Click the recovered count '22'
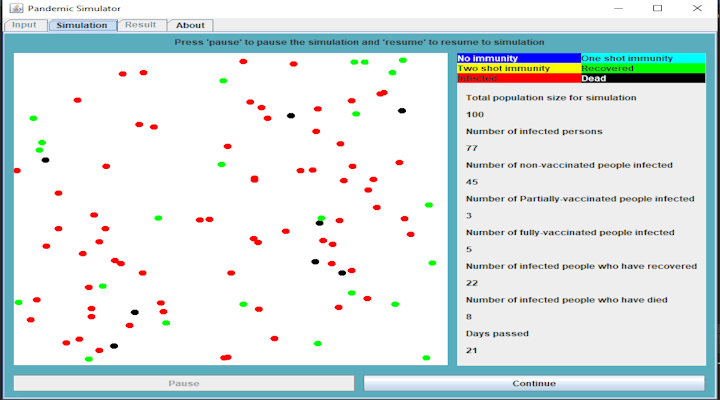720x400 pixels. [472, 283]
